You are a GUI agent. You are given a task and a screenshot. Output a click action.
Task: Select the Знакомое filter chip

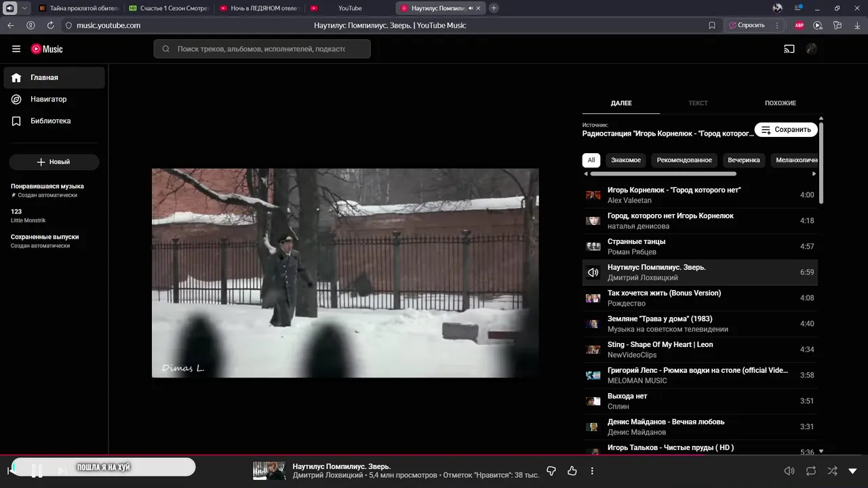626,160
